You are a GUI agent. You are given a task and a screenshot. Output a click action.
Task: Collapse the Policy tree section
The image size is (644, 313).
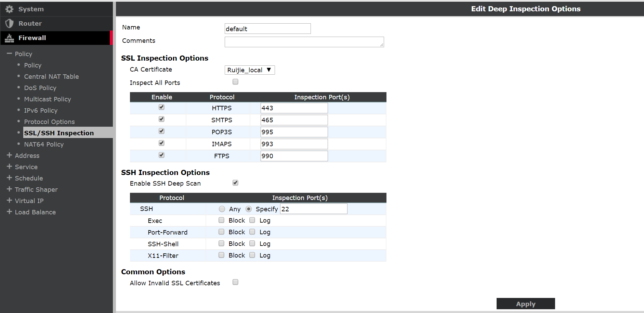tap(9, 54)
